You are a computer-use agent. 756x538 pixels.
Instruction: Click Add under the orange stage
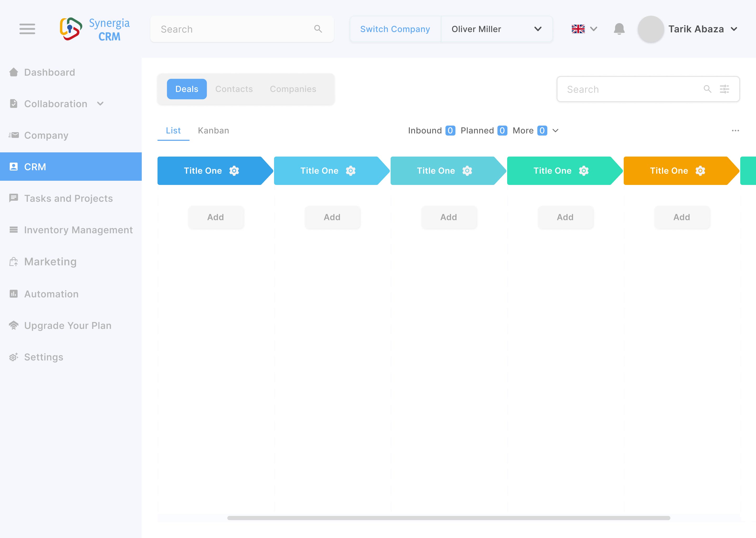tap(681, 217)
